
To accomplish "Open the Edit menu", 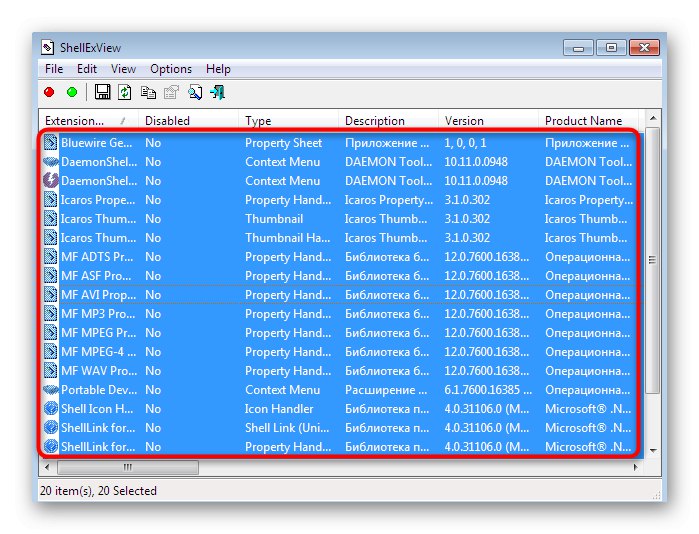I will [86, 69].
